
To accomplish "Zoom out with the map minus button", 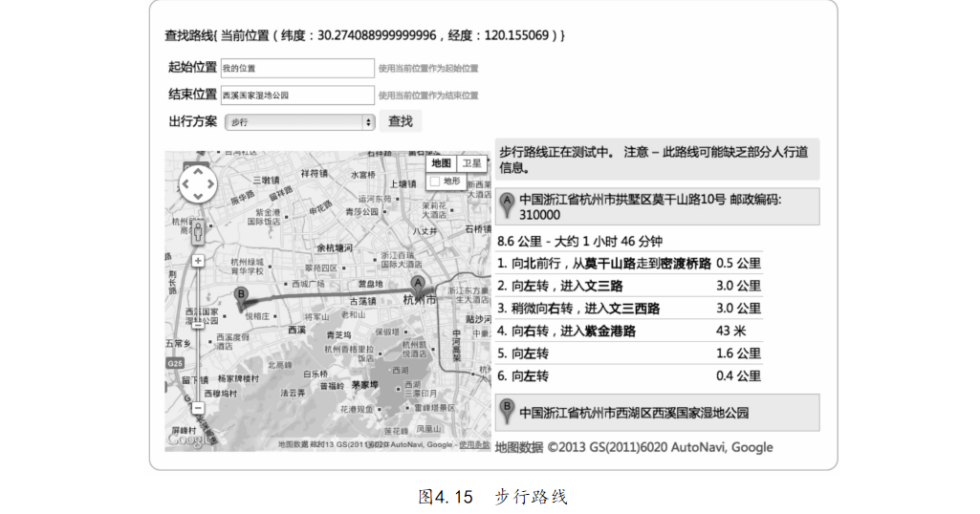I will [198, 407].
